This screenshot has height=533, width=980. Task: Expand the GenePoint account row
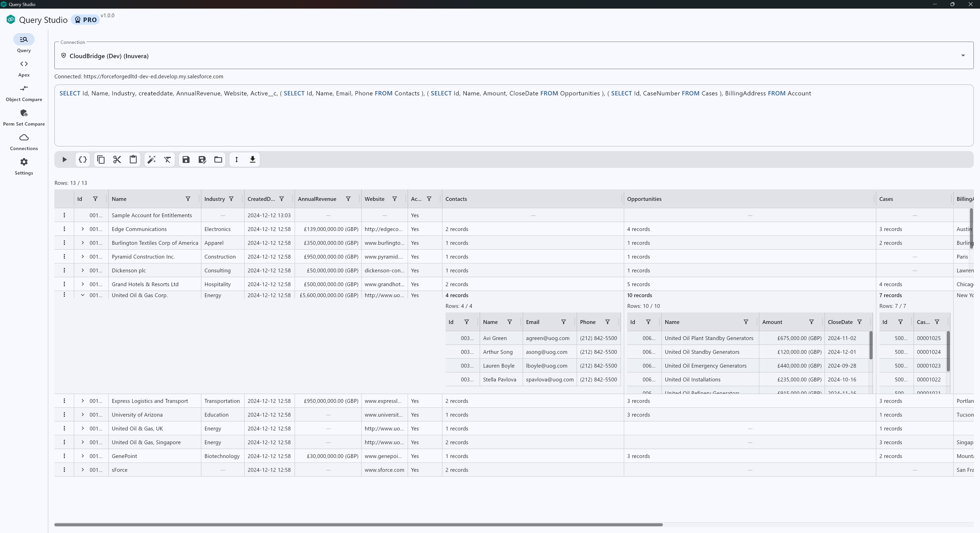[x=83, y=456]
